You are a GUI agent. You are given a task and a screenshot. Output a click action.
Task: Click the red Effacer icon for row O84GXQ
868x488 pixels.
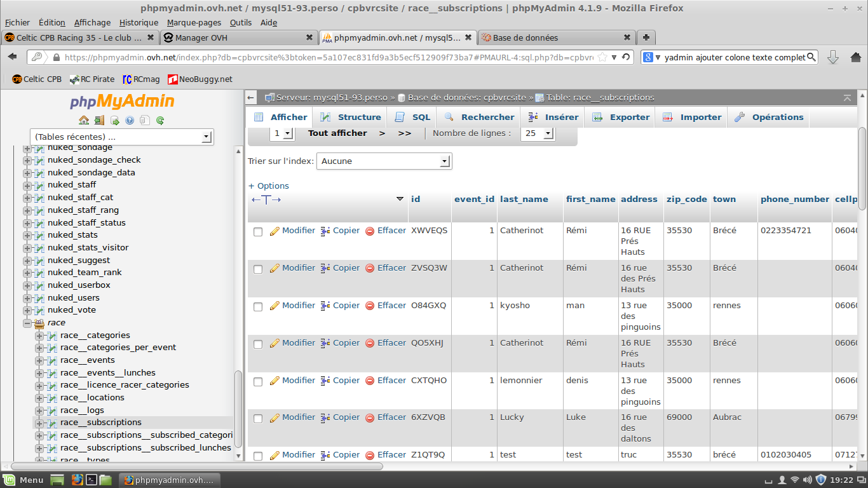[x=370, y=306]
